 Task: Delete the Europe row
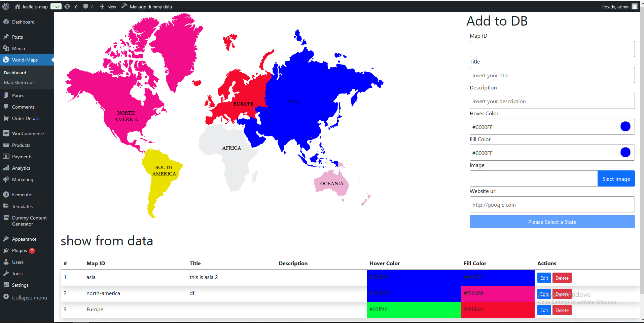coord(562,310)
